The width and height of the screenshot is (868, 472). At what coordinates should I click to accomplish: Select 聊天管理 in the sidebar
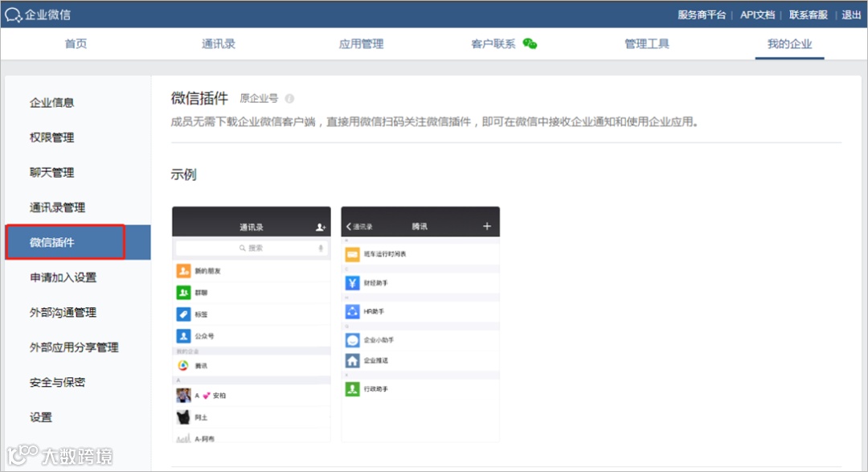pos(52,172)
